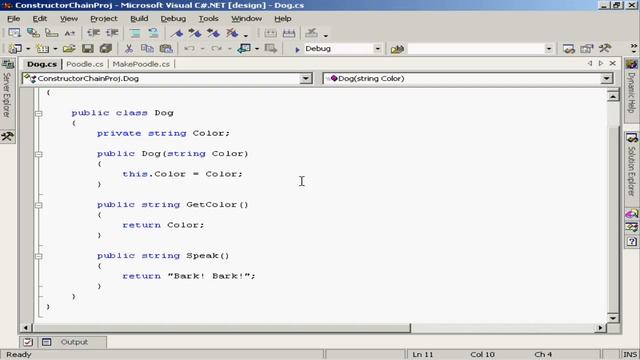Open the Debug configuration dropdown
The height and width of the screenshot is (360, 640).
click(x=378, y=49)
